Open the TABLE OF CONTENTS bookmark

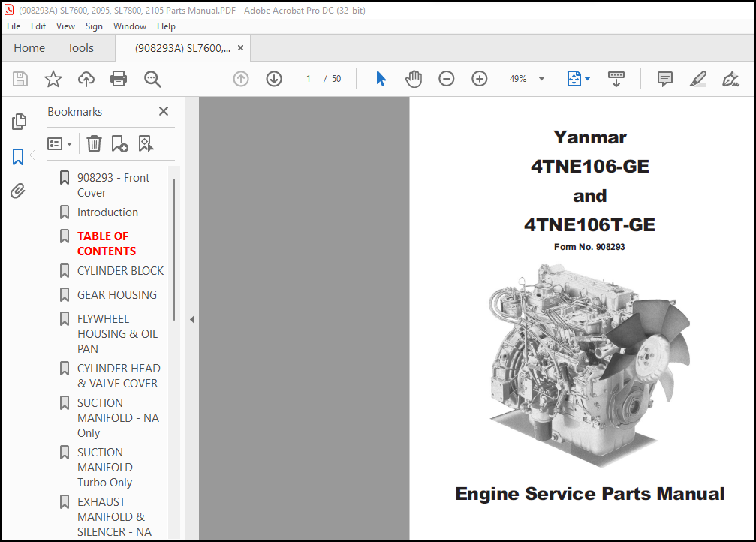pyautogui.click(x=106, y=243)
